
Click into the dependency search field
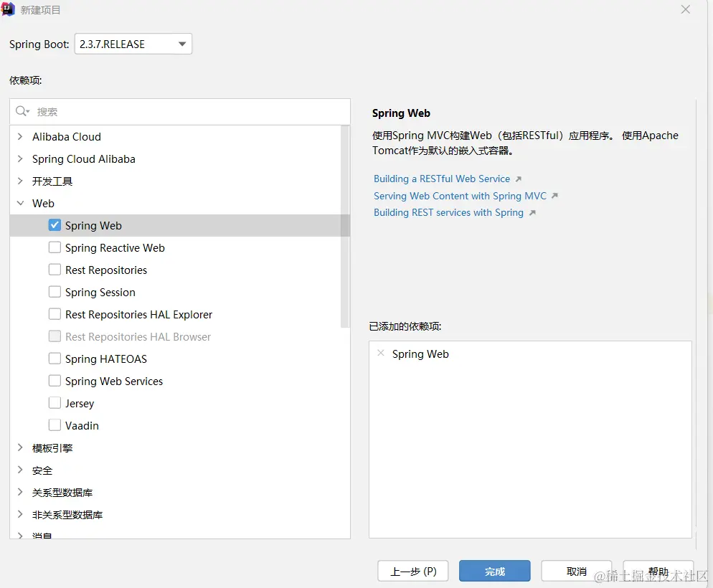tap(180, 112)
